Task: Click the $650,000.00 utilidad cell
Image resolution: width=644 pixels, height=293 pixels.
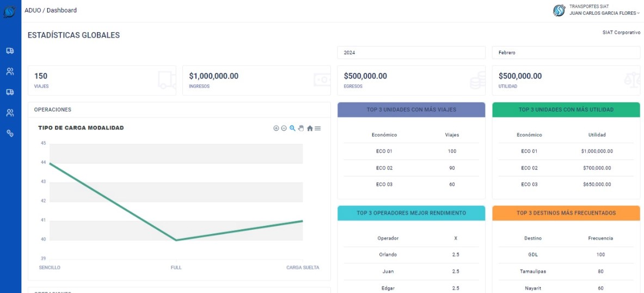Action: point(597,185)
